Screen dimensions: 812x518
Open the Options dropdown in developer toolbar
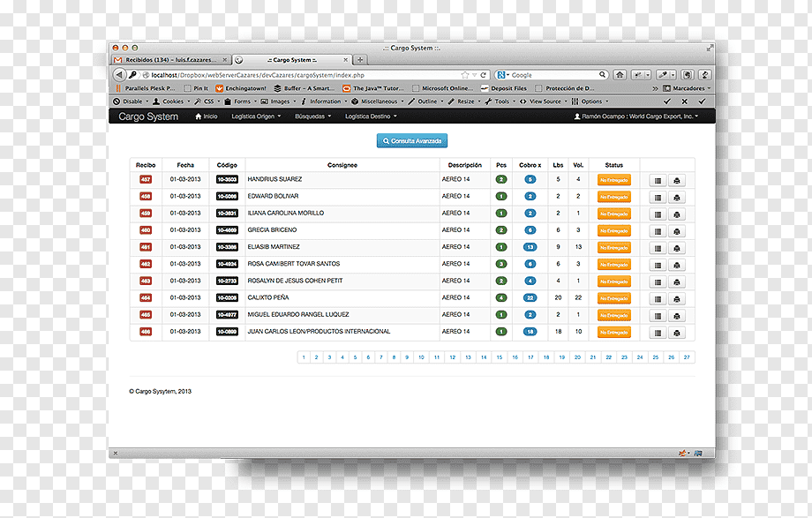[x=590, y=101]
